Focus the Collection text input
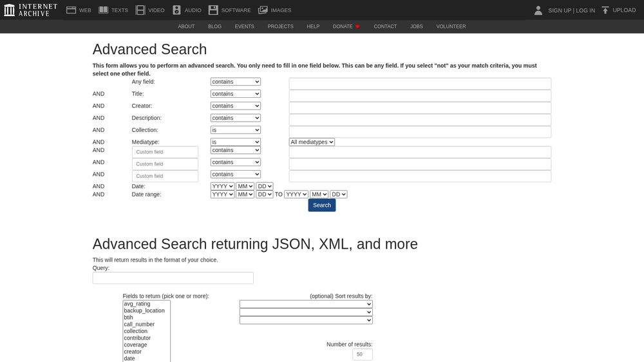This screenshot has height=362, width=644. tap(420, 132)
